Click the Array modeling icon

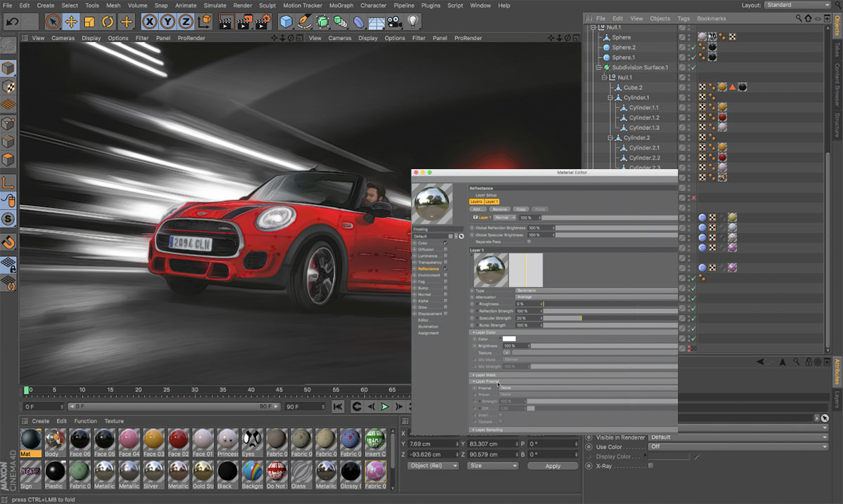click(x=341, y=22)
